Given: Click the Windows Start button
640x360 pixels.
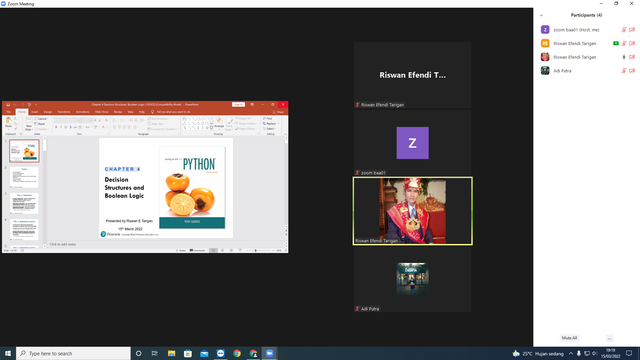Looking at the screenshot, I should pyautogui.click(x=8, y=353).
